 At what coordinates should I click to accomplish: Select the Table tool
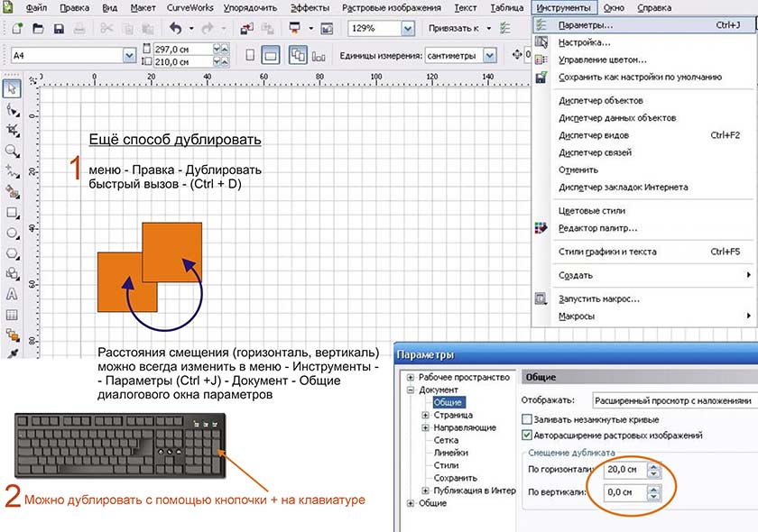(x=12, y=315)
